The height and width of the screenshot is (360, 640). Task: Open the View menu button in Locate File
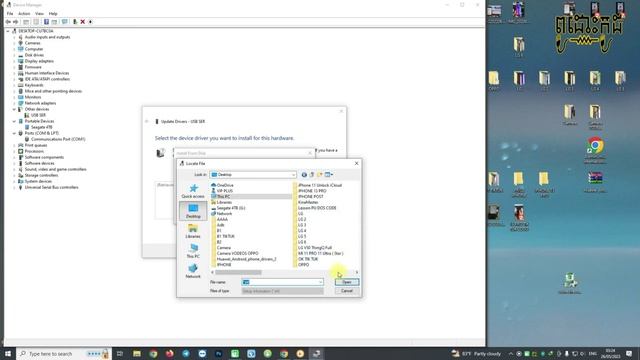[x=329, y=175]
